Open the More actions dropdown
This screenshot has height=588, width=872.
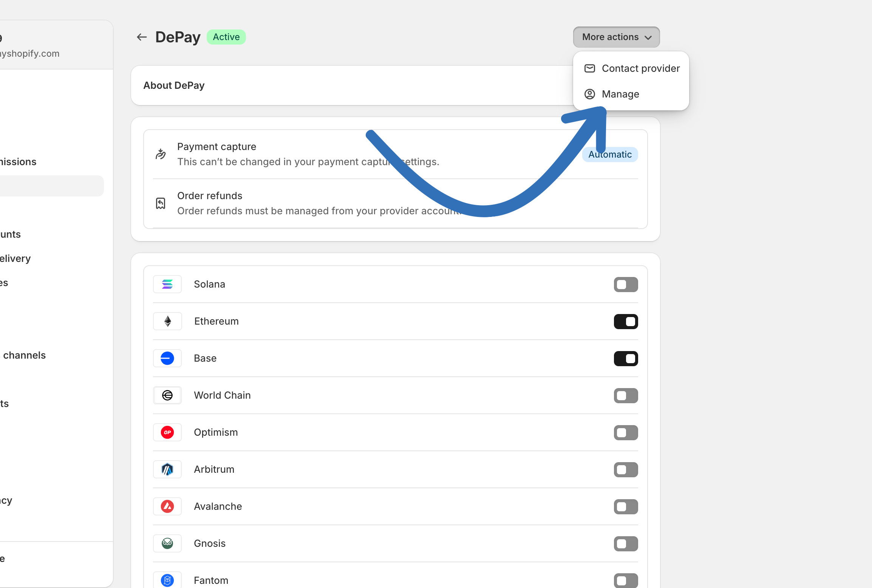coord(616,37)
